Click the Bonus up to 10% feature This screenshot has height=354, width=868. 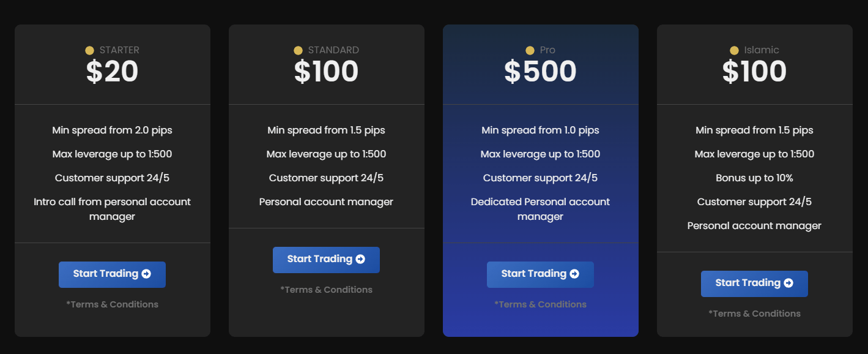pos(754,178)
